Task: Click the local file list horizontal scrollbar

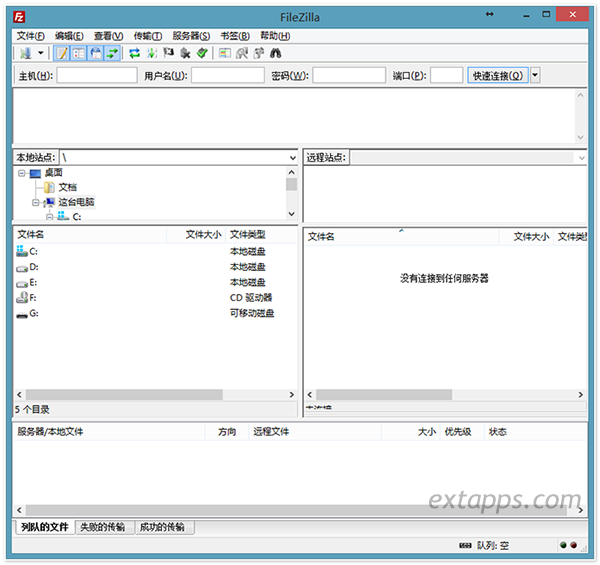Action: pos(124,395)
